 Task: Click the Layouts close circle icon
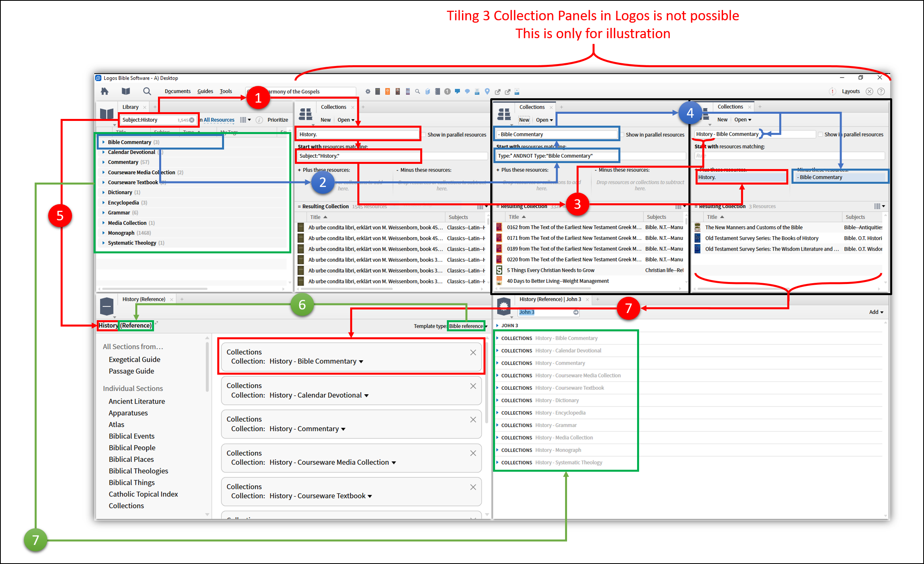point(869,91)
